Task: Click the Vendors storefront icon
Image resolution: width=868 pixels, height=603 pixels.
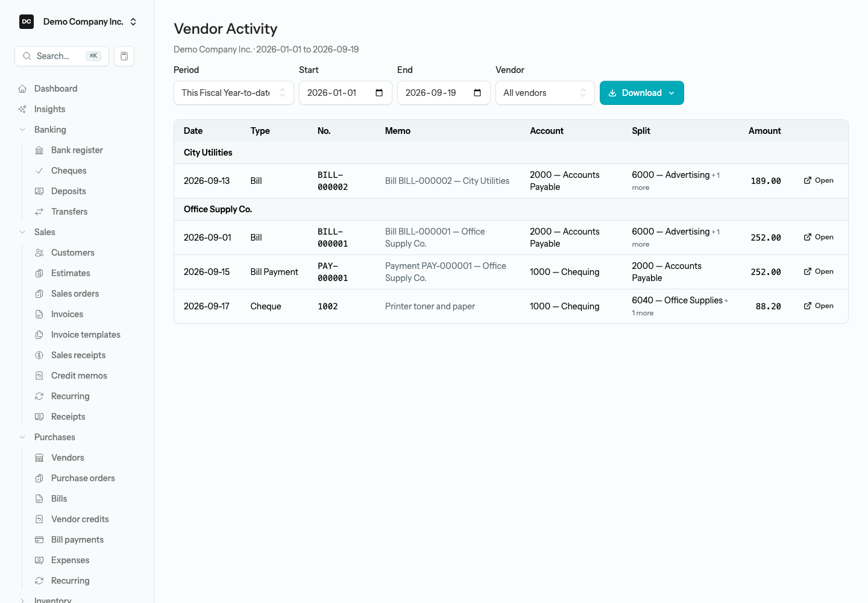Action: [x=39, y=458]
